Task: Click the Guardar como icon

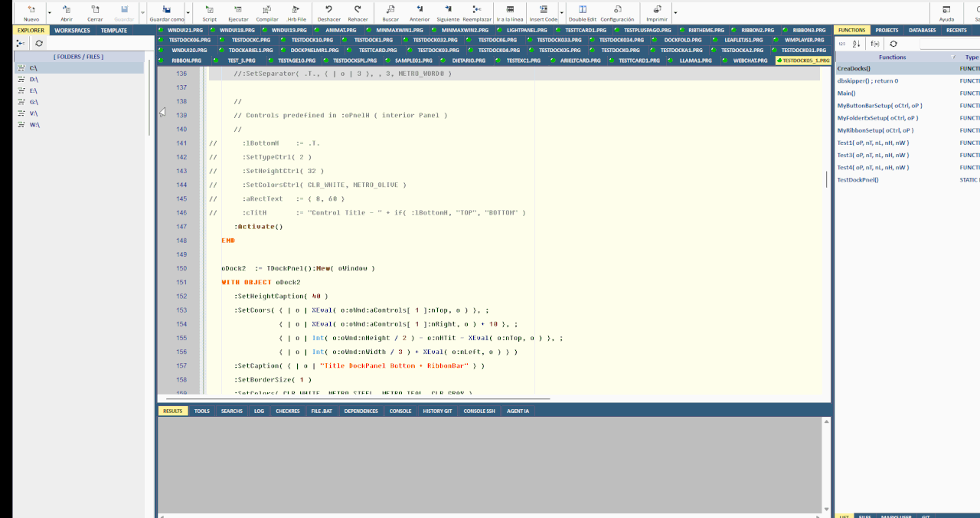Action: coord(167,10)
